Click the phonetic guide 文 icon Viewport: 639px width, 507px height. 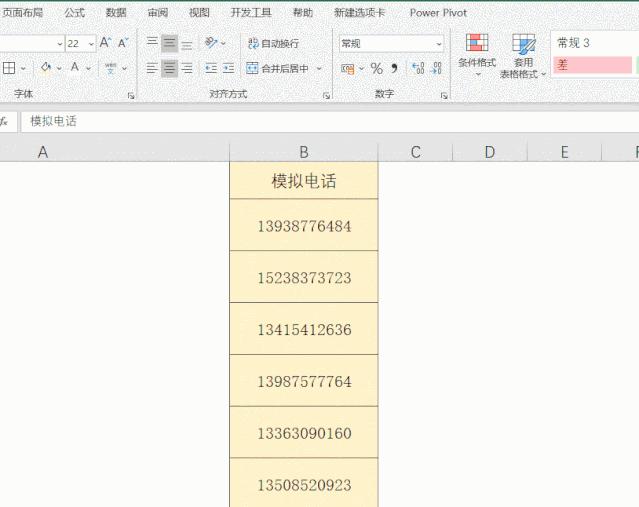[x=110, y=68]
